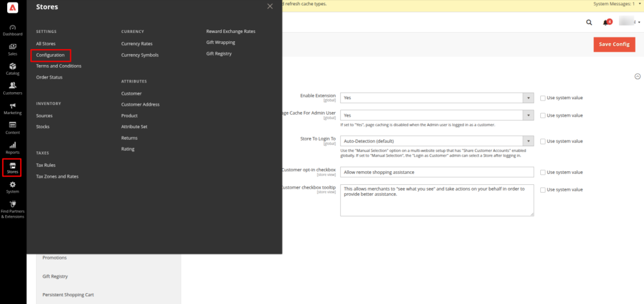Screen dimensions: 644x304
Task: Open Dashboard from the admin sidebar
Action: point(13,30)
